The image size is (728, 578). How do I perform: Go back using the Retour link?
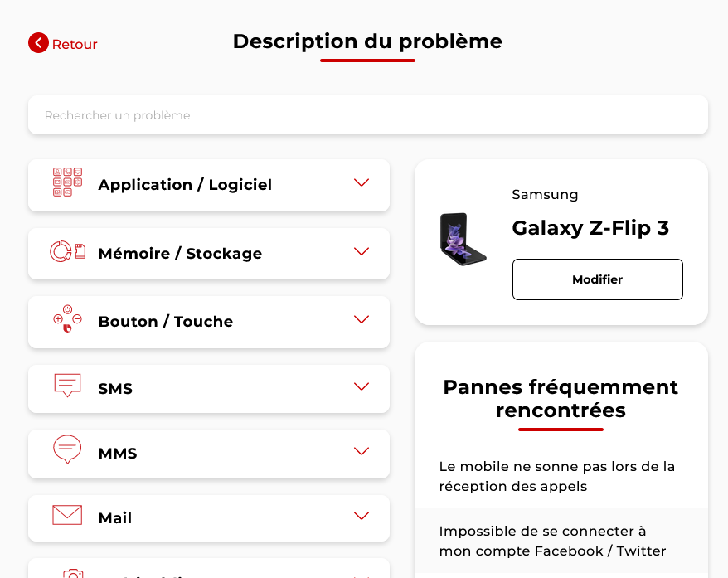pyautogui.click(x=75, y=45)
